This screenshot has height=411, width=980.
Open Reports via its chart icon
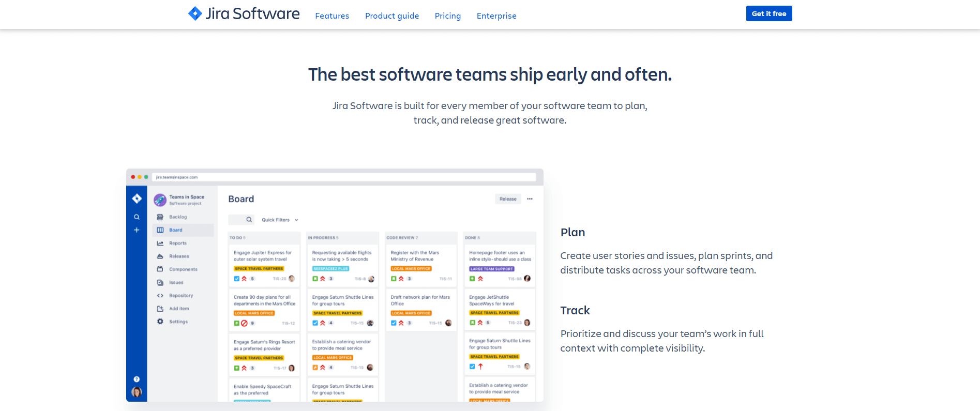160,243
